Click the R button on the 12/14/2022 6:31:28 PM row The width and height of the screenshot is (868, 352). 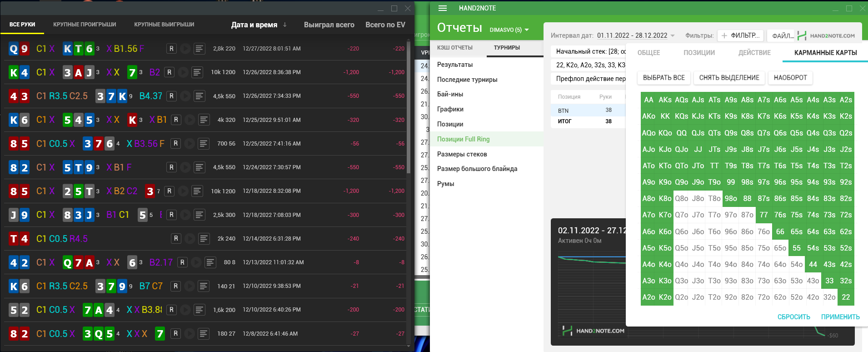click(176, 238)
